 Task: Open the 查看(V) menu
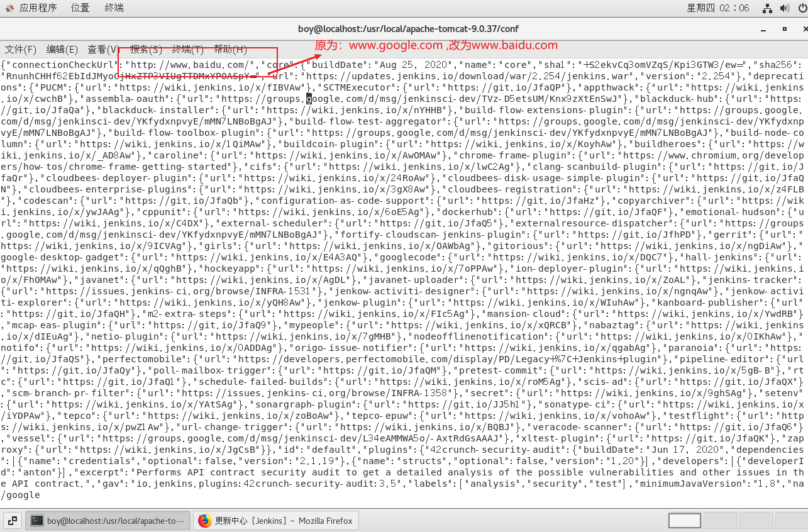click(x=104, y=49)
